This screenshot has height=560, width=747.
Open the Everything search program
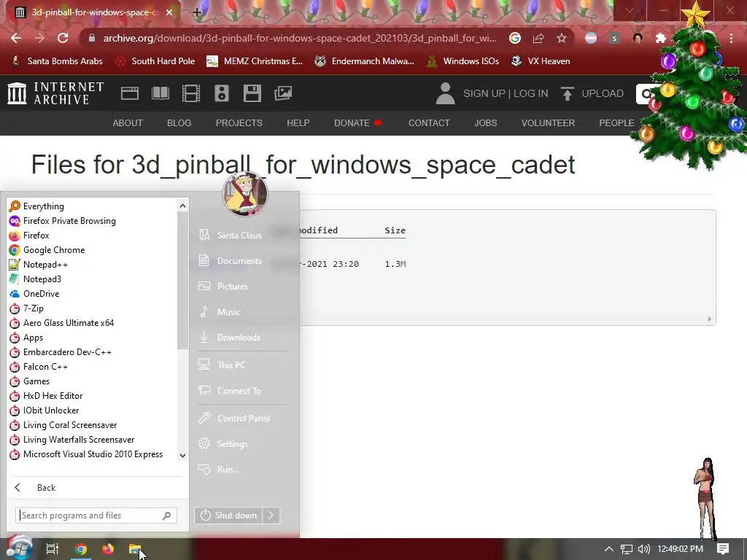43,206
